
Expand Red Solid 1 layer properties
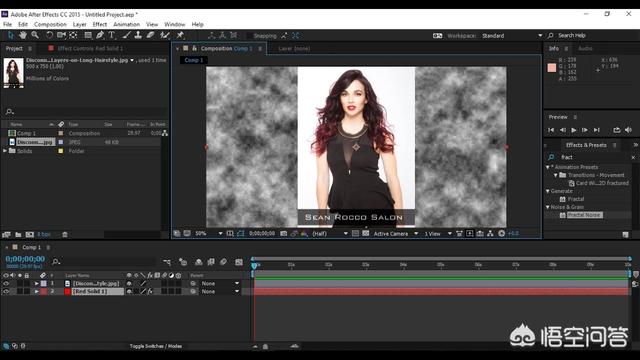(x=37, y=291)
